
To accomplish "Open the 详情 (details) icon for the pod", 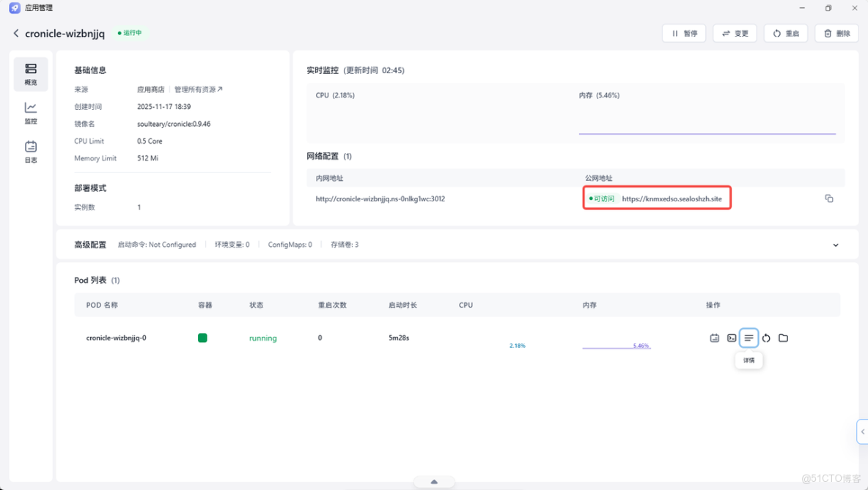I will pyautogui.click(x=749, y=338).
